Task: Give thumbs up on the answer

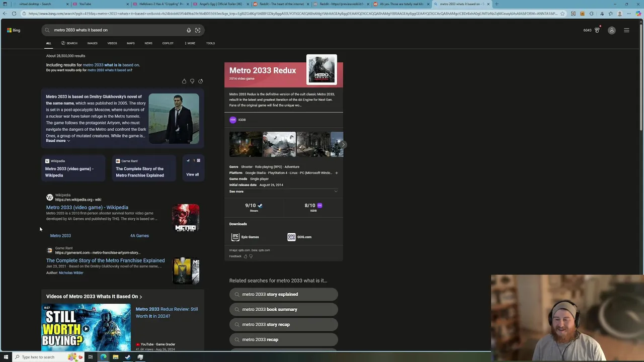Action: tap(184, 81)
